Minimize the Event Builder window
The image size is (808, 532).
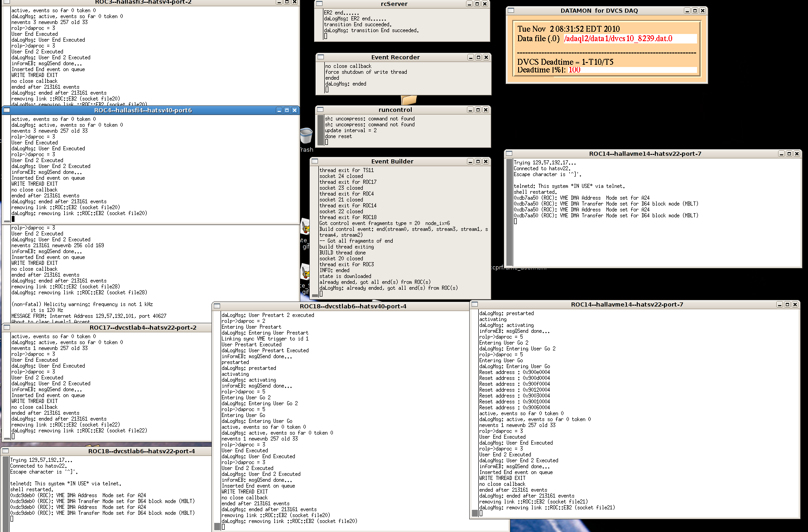470,162
